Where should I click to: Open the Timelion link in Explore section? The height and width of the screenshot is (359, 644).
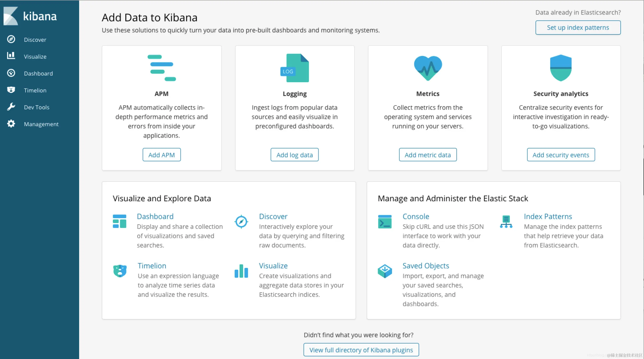152,265
